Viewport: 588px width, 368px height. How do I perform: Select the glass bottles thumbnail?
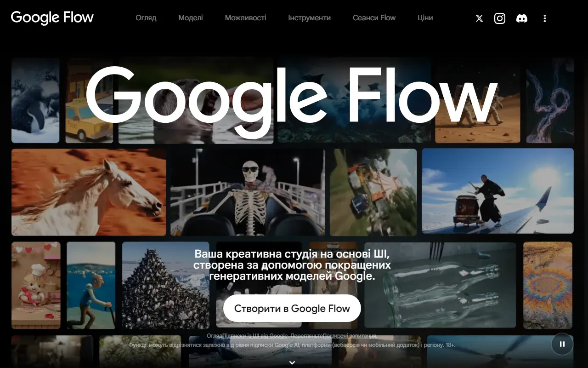coord(440,285)
